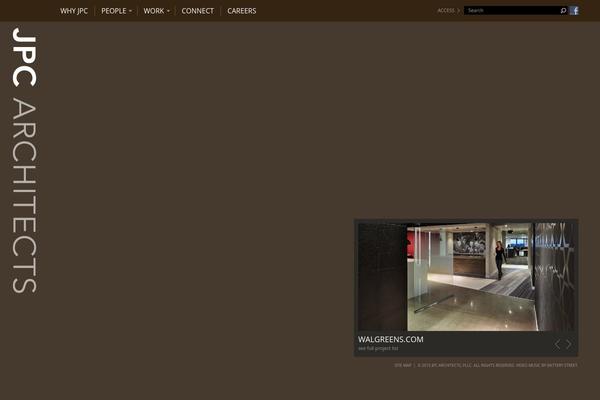
Task: Click the JPC Architects vertical logo
Action: tap(24, 160)
